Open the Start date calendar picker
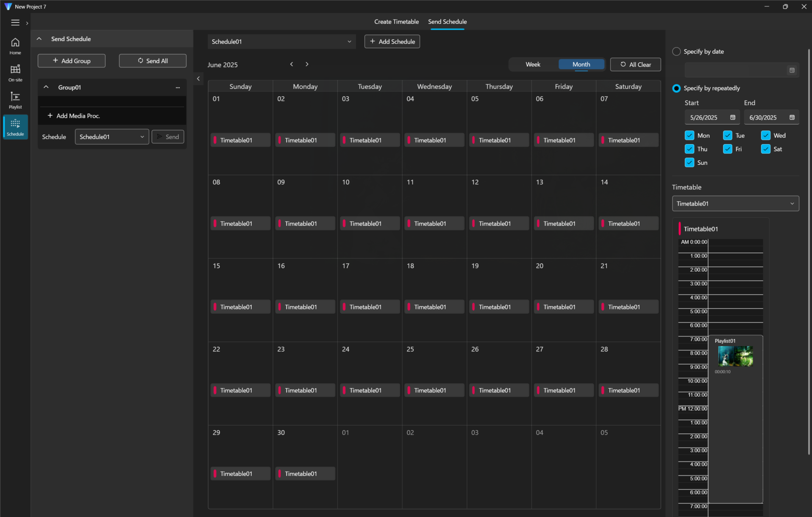This screenshot has width=812, height=517. click(x=733, y=117)
